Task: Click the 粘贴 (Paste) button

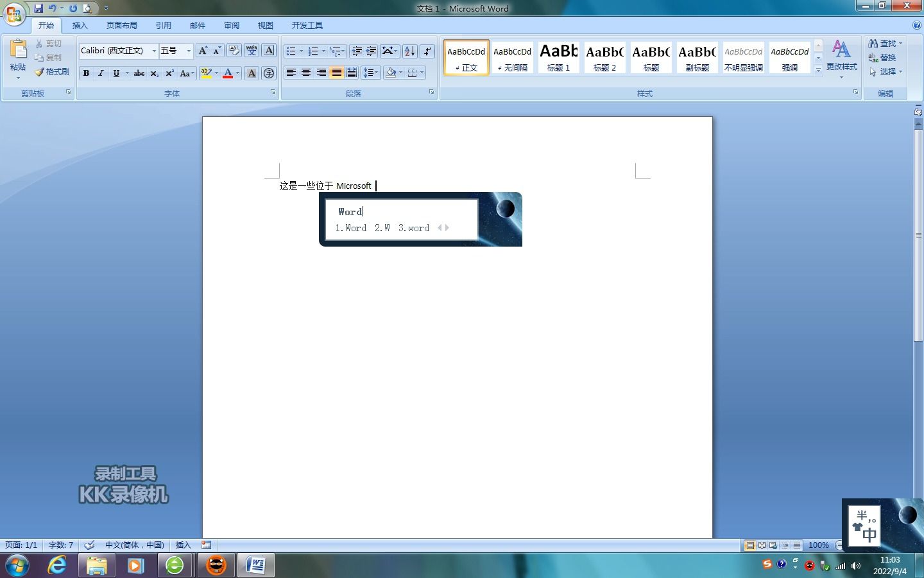Action: click(18, 58)
